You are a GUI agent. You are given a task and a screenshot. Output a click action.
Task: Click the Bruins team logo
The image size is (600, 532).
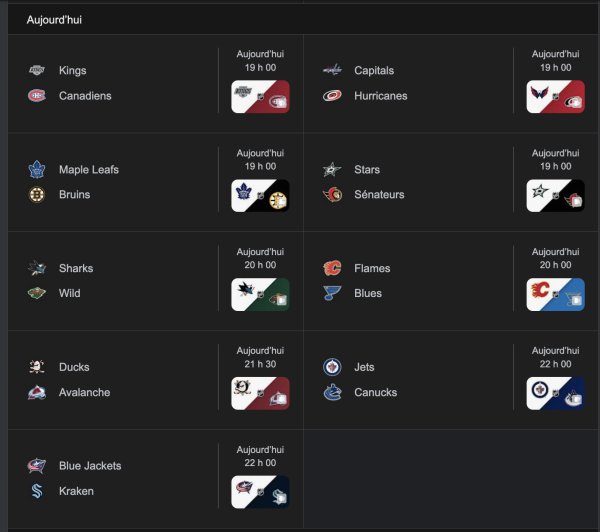[x=37, y=195]
